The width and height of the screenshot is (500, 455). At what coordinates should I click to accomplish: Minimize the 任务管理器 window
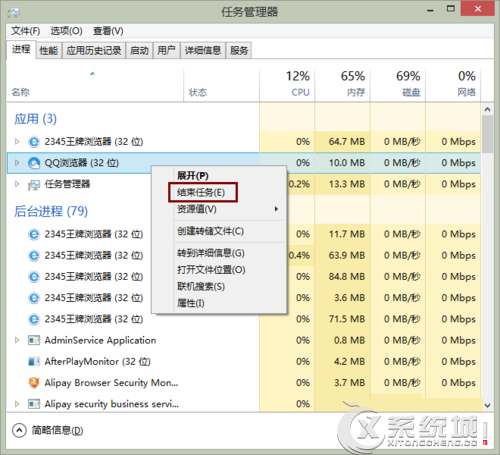point(430,10)
